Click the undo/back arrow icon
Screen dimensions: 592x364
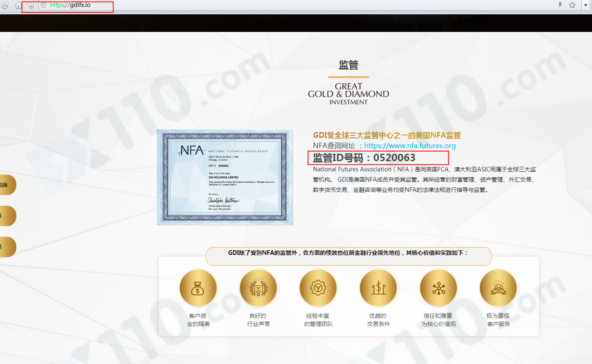(x=30, y=5)
